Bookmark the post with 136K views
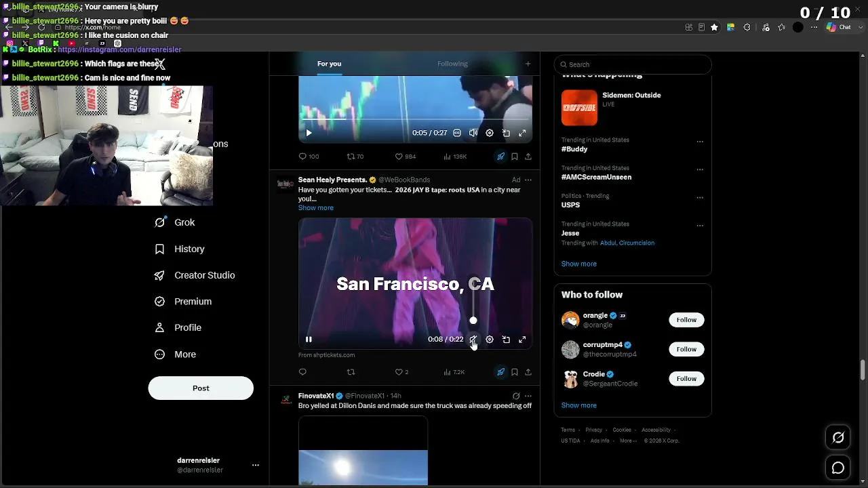The width and height of the screenshot is (868, 488). tap(515, 157)
